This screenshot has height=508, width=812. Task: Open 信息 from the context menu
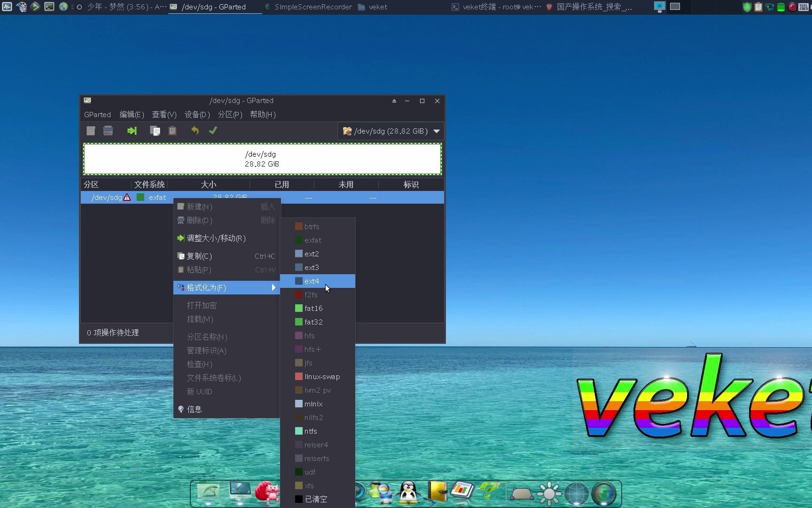point(227,410)
